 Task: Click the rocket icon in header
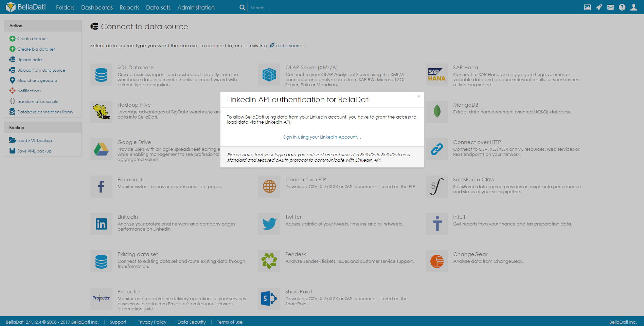[599, 7]
